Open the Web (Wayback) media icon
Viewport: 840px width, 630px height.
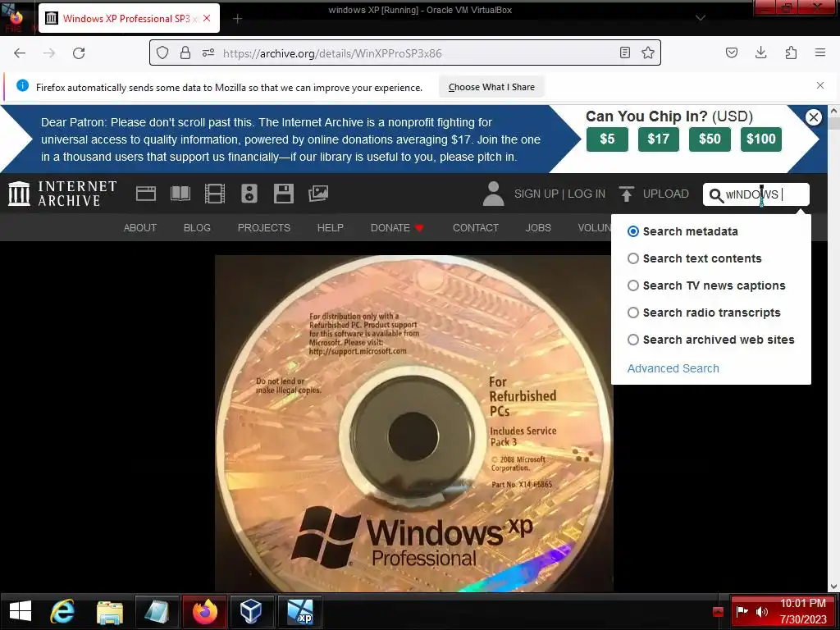(146, 194)
